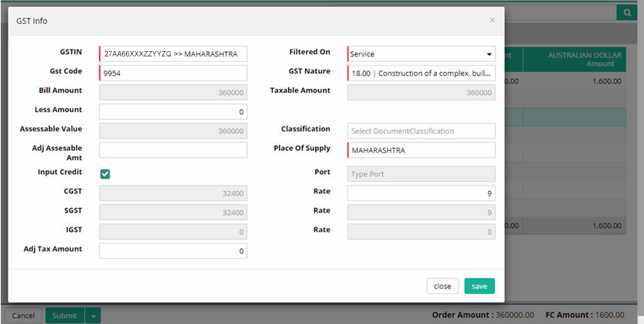This screenshot has height=324, width=644.
Task: Close the GST Info dialog with the X
Action: (492, 20)
